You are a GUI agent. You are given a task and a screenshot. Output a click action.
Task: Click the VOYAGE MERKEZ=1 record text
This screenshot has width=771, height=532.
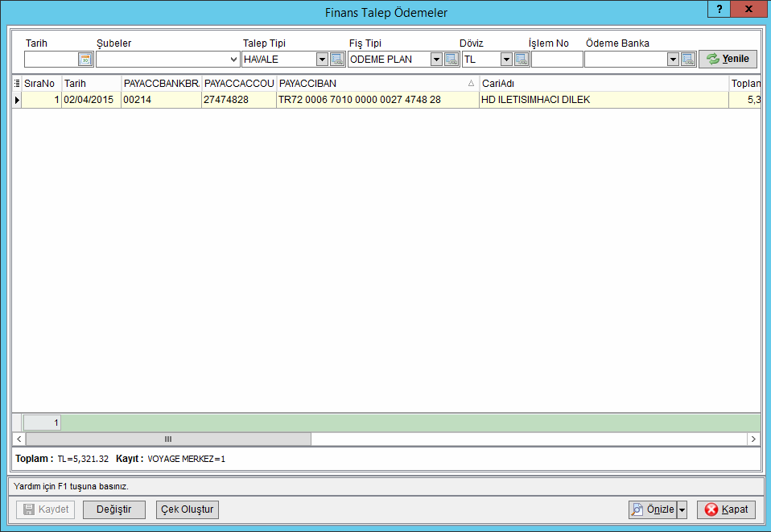[187, 460]
